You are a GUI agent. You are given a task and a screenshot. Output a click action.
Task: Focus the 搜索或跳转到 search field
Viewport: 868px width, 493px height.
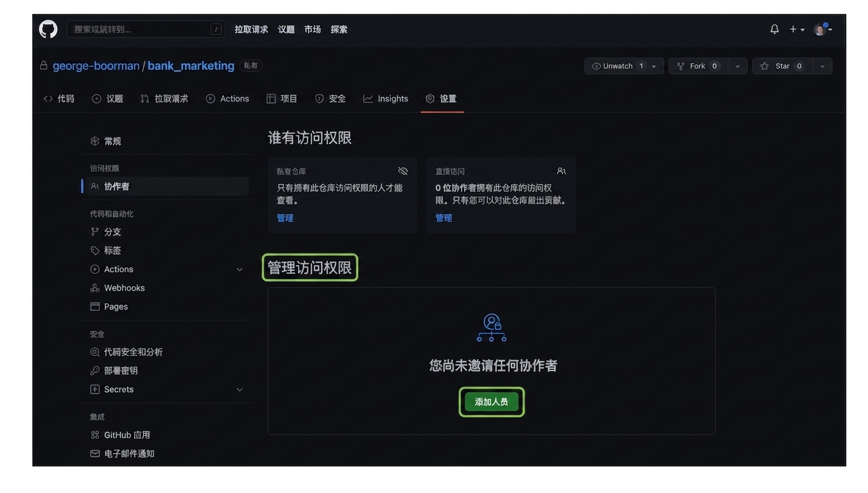tap(146, 29)
